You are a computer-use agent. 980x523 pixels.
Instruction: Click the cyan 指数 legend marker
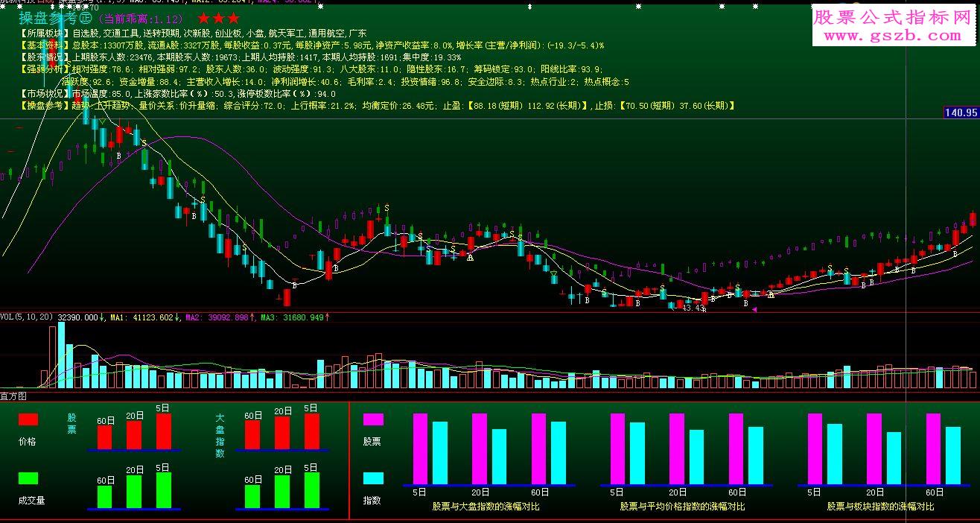click(x=373, y=477)
